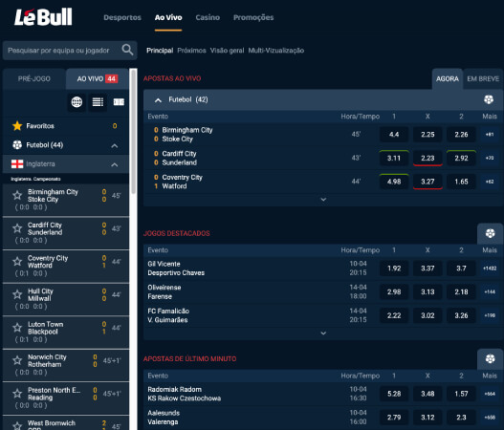Click the England flag icon
504x430 pixels.
(17, 163)
